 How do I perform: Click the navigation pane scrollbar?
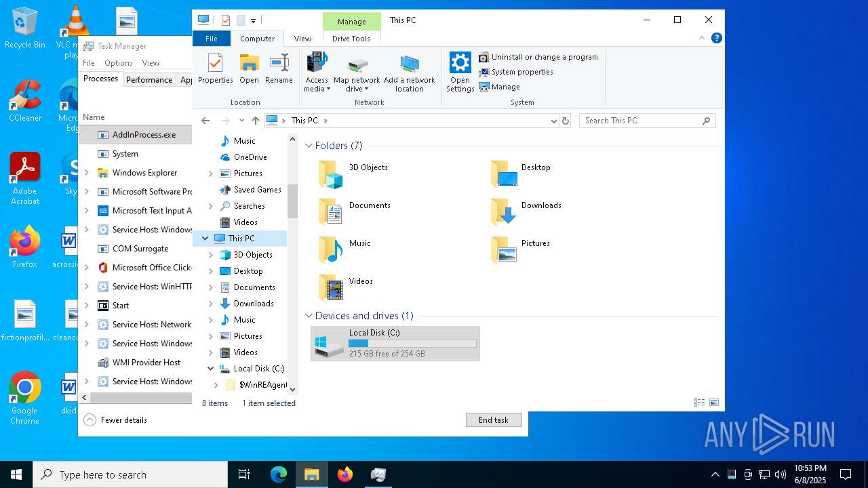[x=292, y=201]
